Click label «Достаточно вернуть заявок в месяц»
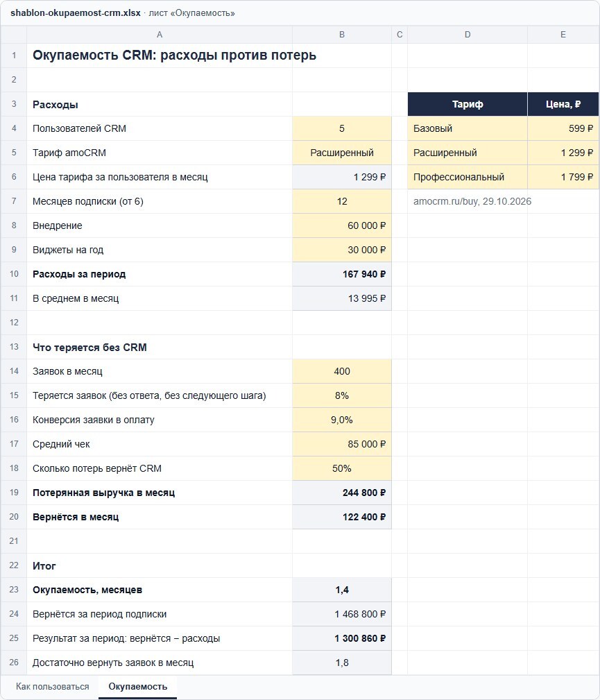This screenshot has width=600, height=700. point(113,663)
